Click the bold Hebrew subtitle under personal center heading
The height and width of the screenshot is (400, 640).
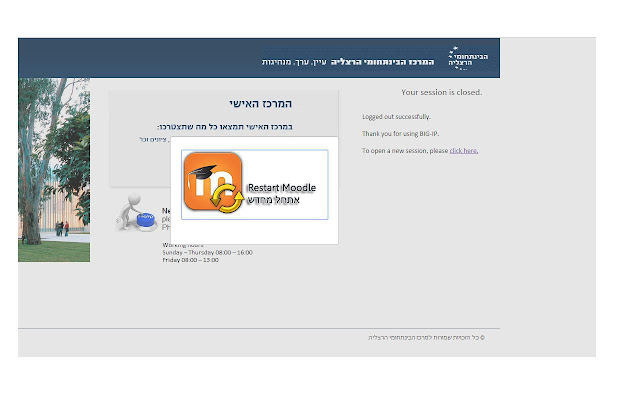[225, 127]
